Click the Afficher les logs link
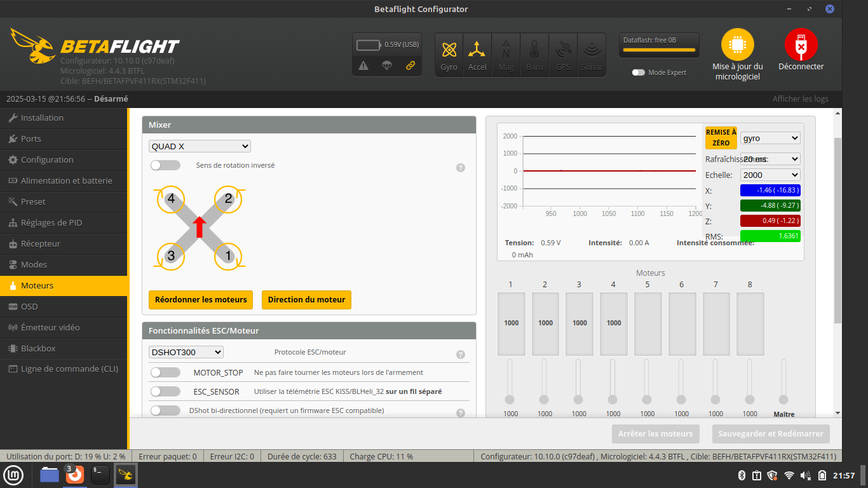Screen dimensions: 868x488 pos(800,98)
